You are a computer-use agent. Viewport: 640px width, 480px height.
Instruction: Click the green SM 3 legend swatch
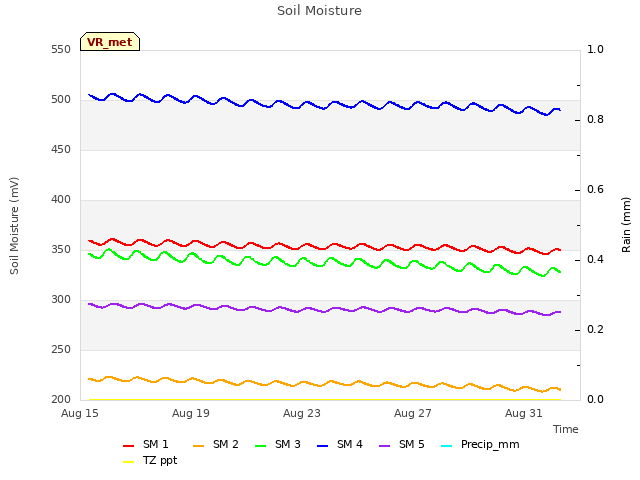click(260, 446)
